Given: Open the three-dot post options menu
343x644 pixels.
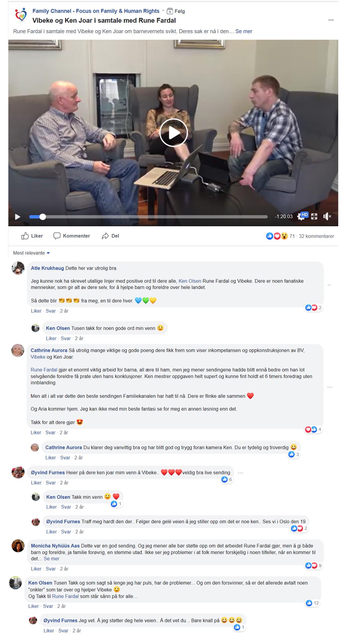Looking at the screenshot, I should click(331, 20).
